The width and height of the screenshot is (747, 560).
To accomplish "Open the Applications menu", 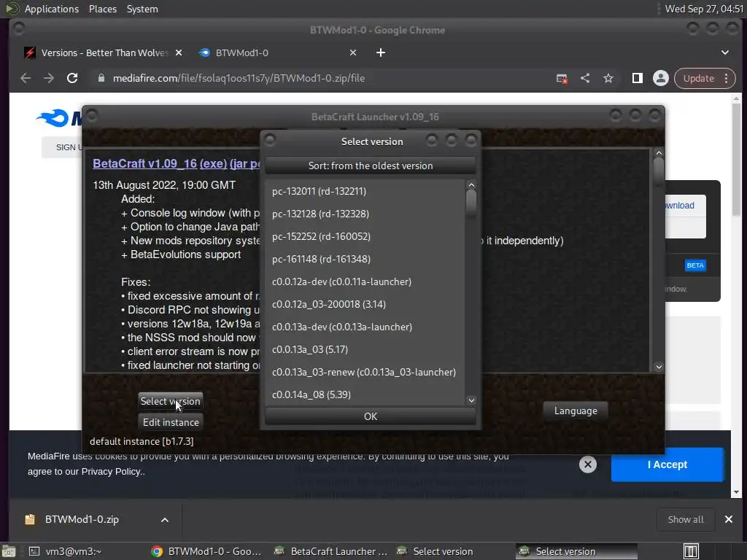I will coord(52,9).
